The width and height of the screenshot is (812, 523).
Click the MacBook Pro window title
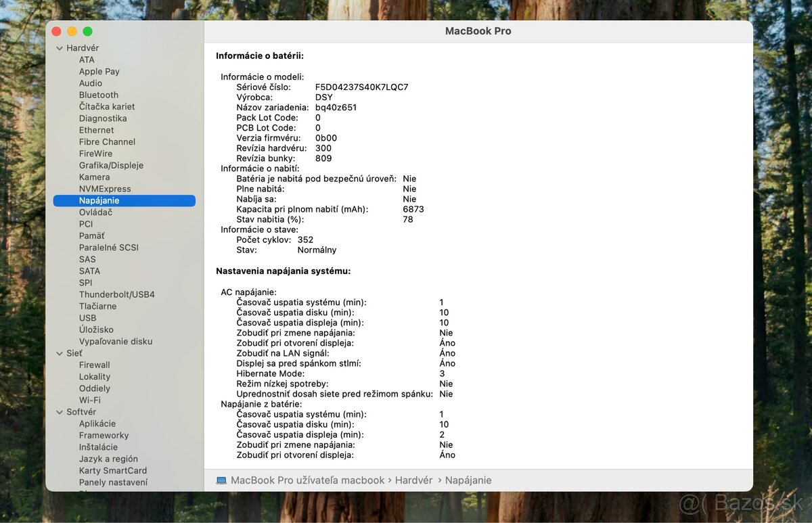(x=478, y=31)
